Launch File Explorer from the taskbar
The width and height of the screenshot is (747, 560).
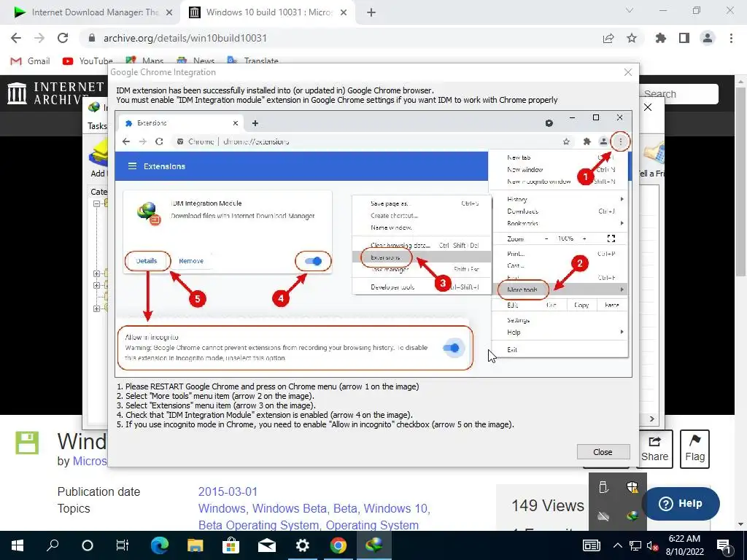tap(196, 545)
